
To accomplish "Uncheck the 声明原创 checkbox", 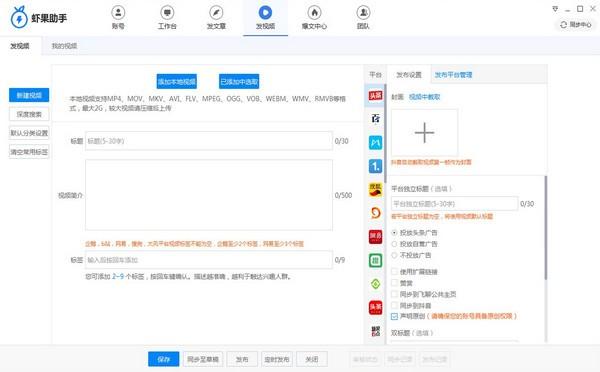I will coord(394,316).
